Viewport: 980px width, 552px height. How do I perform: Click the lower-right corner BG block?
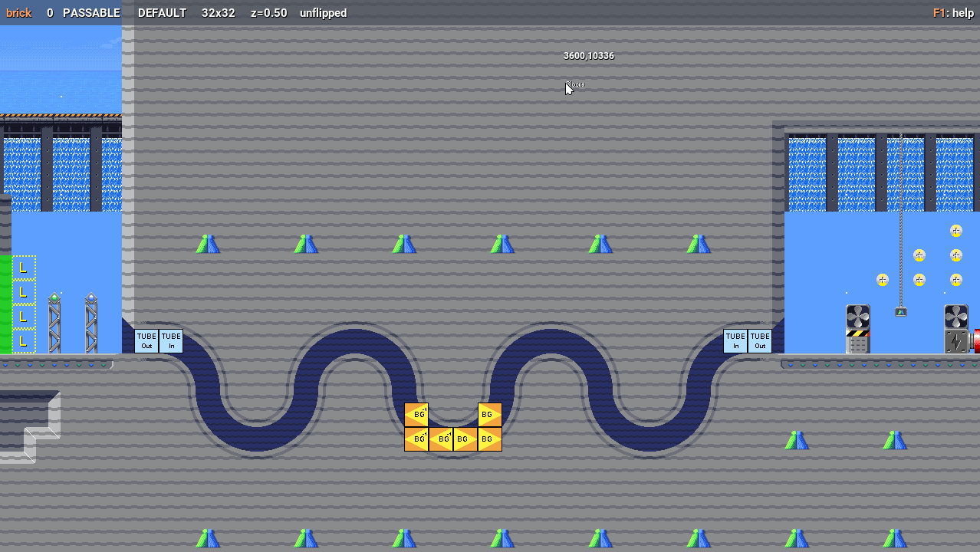(490, 439)
